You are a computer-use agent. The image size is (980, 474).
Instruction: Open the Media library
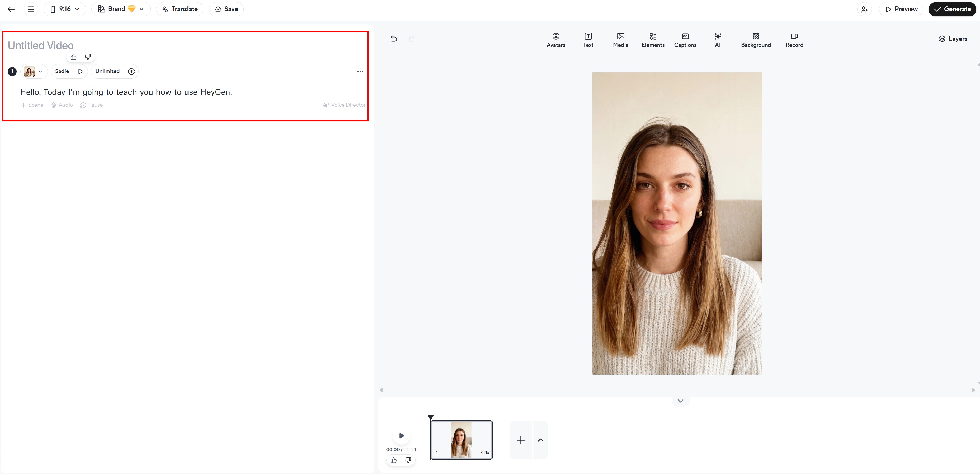(620, 40)
